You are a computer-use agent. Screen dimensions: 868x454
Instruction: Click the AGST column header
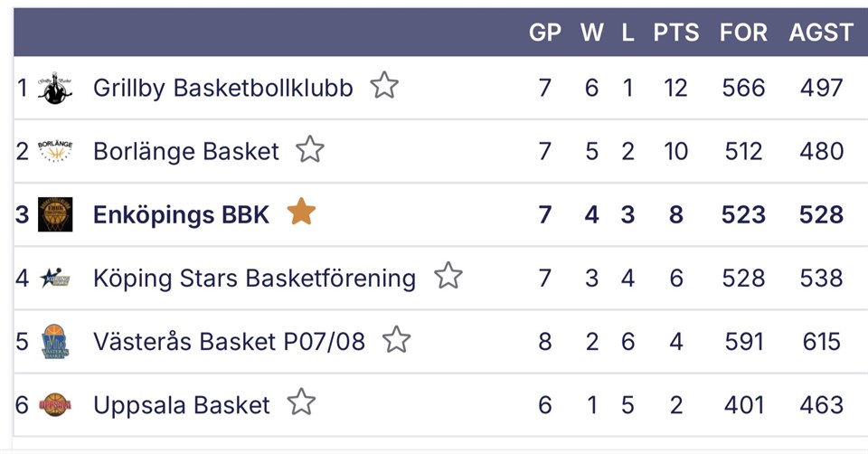click(x=821, y=33)
